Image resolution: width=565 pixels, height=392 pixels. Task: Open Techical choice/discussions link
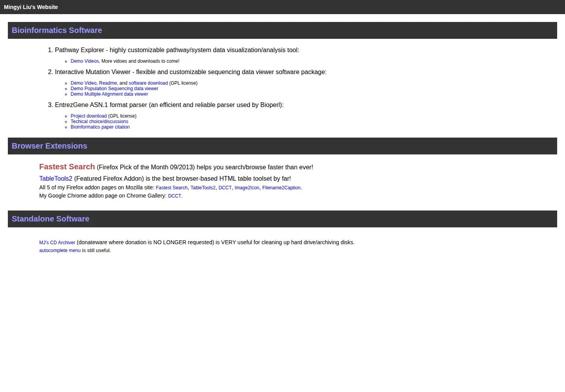pos(99,122)
